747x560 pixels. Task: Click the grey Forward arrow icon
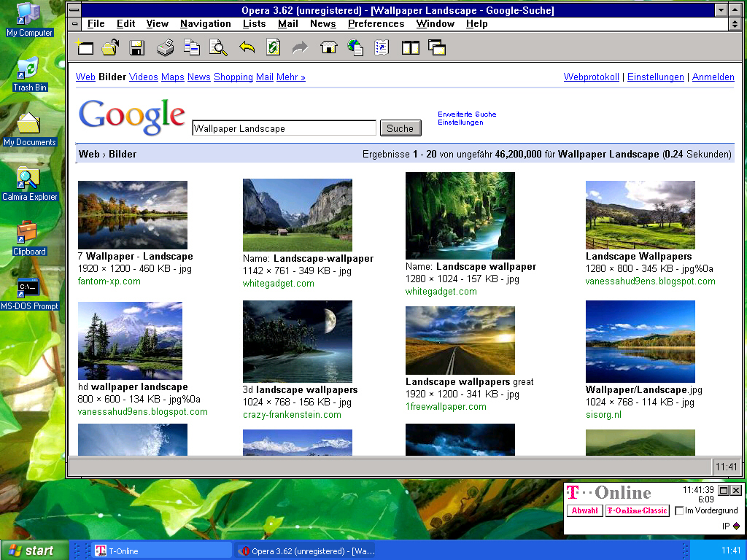point(300,47)
